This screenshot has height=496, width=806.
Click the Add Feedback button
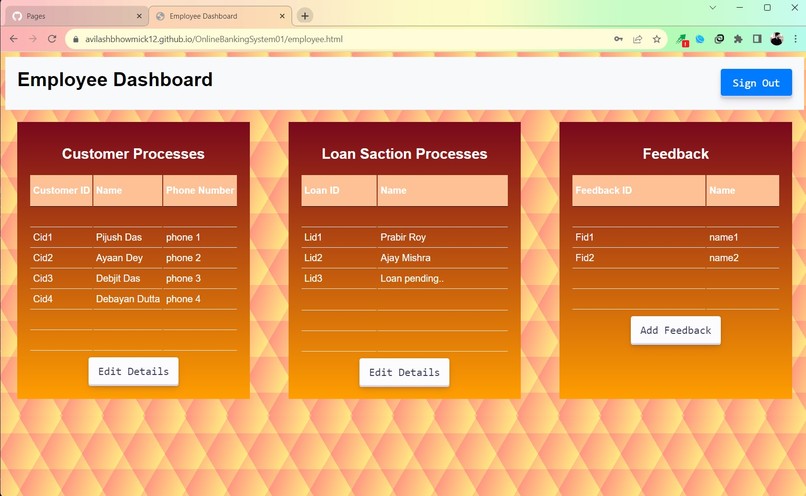coord(675,330)
